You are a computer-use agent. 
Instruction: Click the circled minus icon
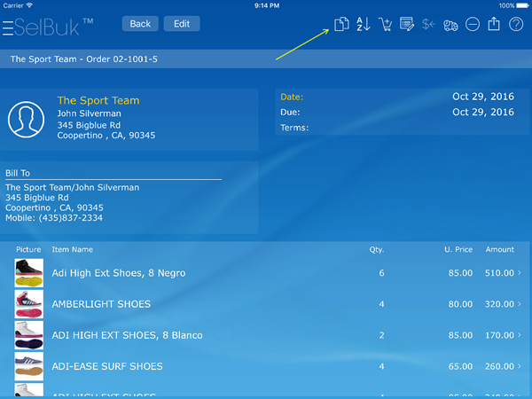click(473, 24)
